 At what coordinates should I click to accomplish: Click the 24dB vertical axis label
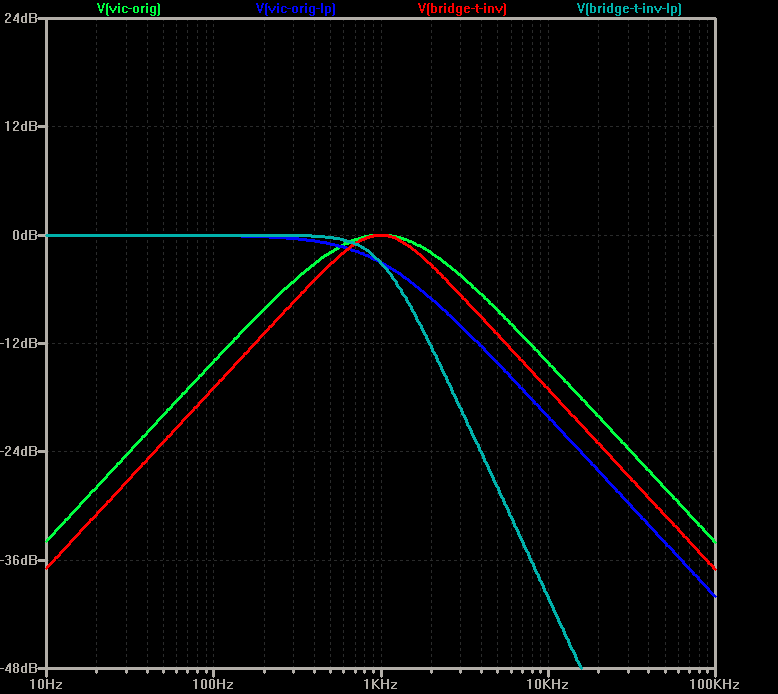click(x=21, y=18)
